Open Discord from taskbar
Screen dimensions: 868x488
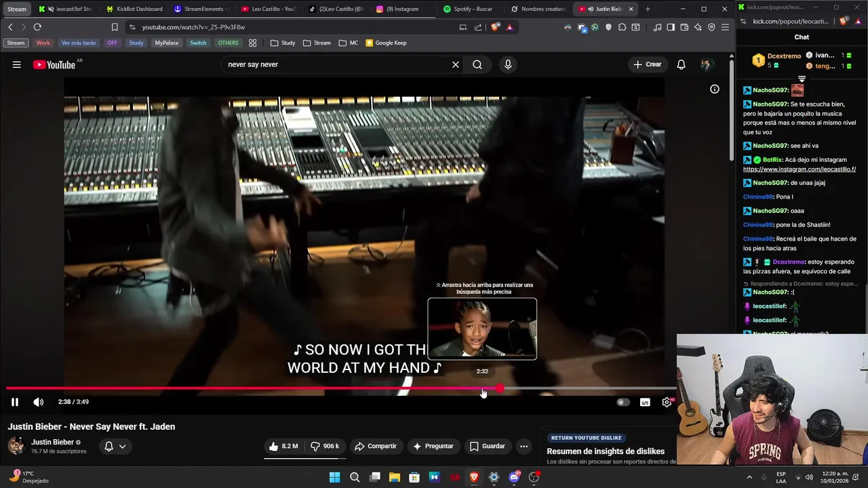pyautogui.click(x=514, y=477)
